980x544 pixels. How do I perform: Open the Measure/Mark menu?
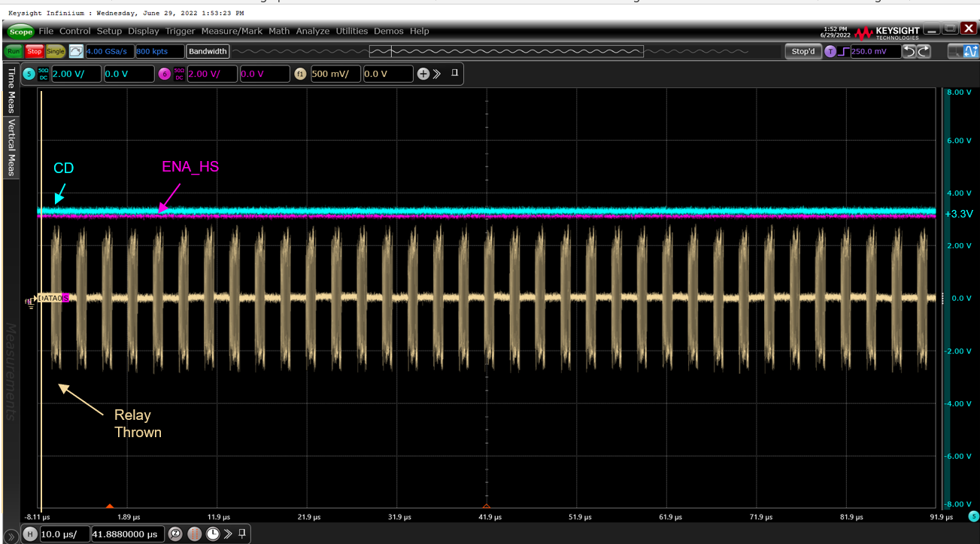pos(232,31)
